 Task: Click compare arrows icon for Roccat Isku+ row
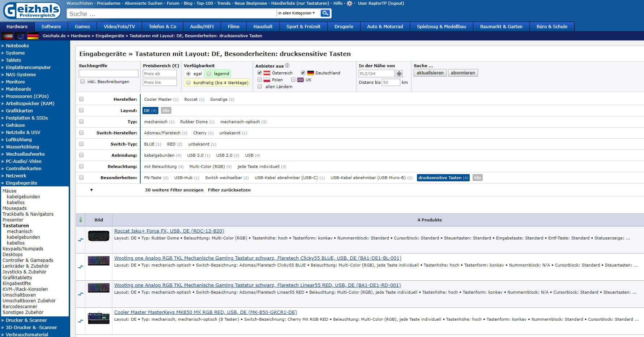pyautogui.click(x=81, y=239)
